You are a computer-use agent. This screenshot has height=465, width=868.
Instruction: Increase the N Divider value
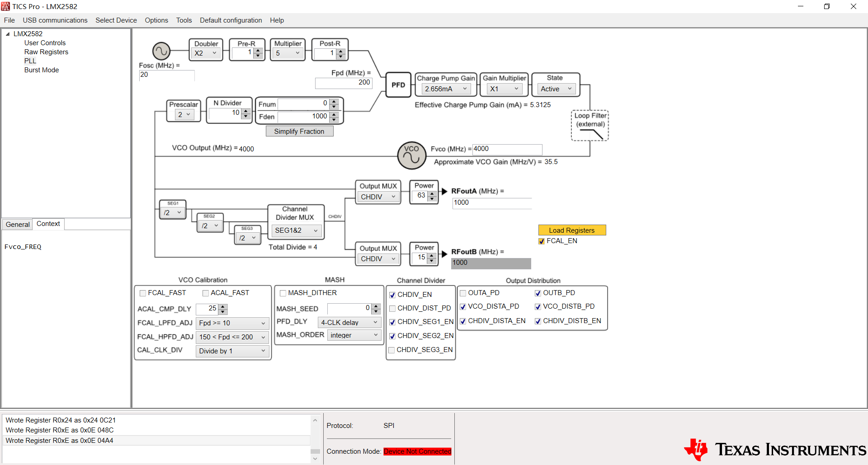click(246, 111)
